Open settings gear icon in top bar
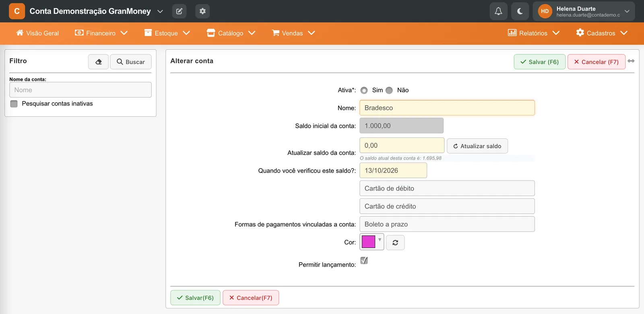 click(x=202, y=11)
